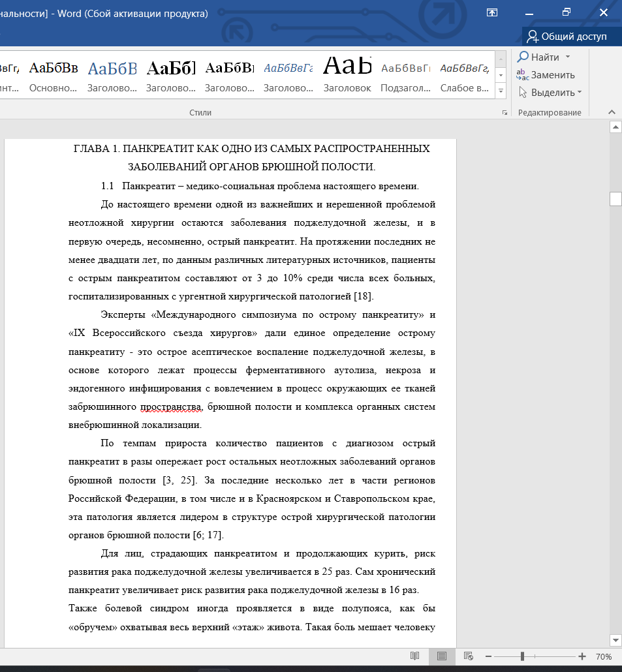Image resolution: width=622 pixels, height=672 pixels.
Task: Click the Заменить replace icon
Action: (523, 74)
